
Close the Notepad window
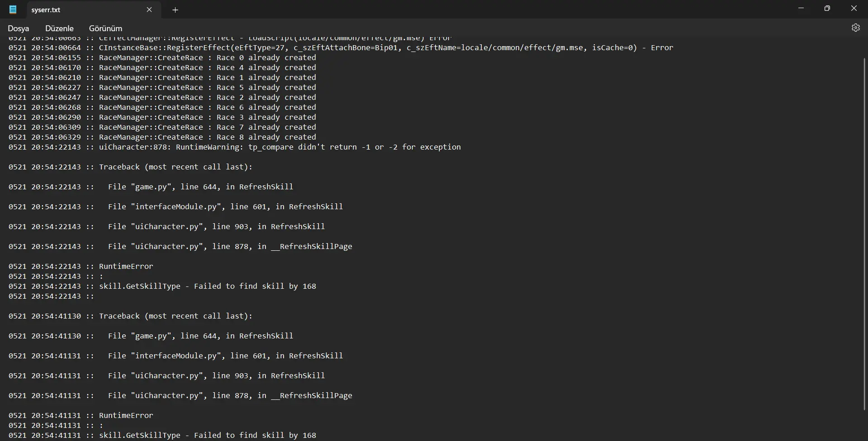tap(854, 9)
